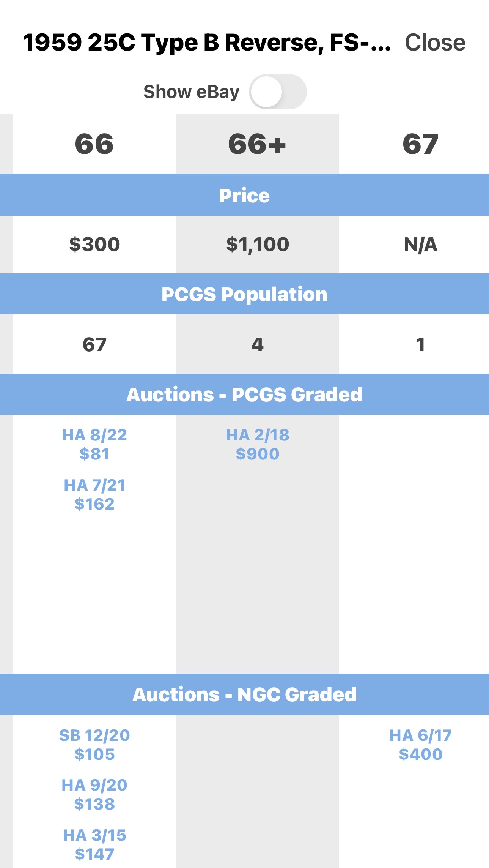The width and height of the screenshot is (489, 868).
Task: Open the HA 7/21 $162 auction result
Action: pos(94,494)
